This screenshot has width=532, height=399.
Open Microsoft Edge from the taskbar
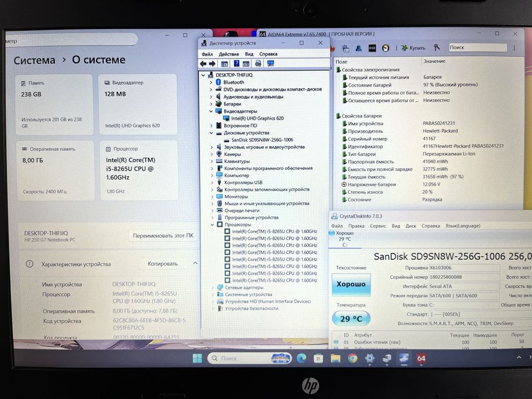tap(301, 358)
